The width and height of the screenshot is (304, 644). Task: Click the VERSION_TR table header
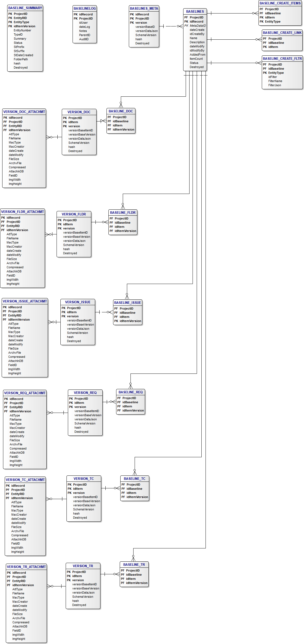(x=83, y=566)
